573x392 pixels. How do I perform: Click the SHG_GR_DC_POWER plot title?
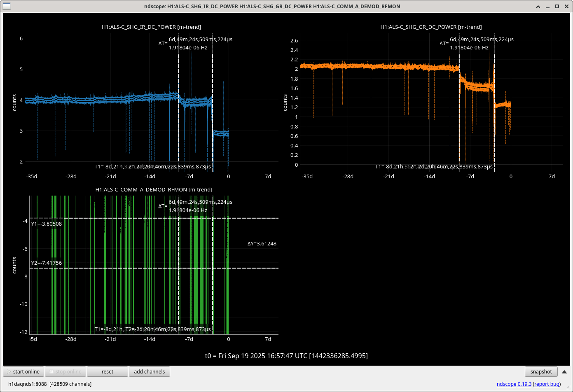pos(431,27)
